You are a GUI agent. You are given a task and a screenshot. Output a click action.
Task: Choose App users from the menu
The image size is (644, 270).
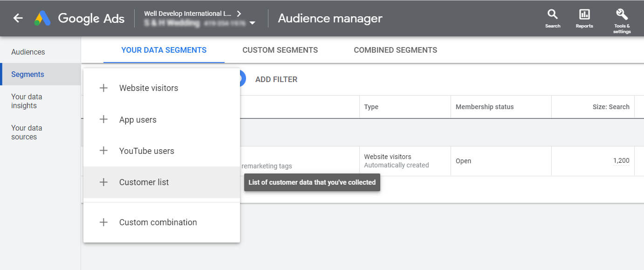pos(162,120)
